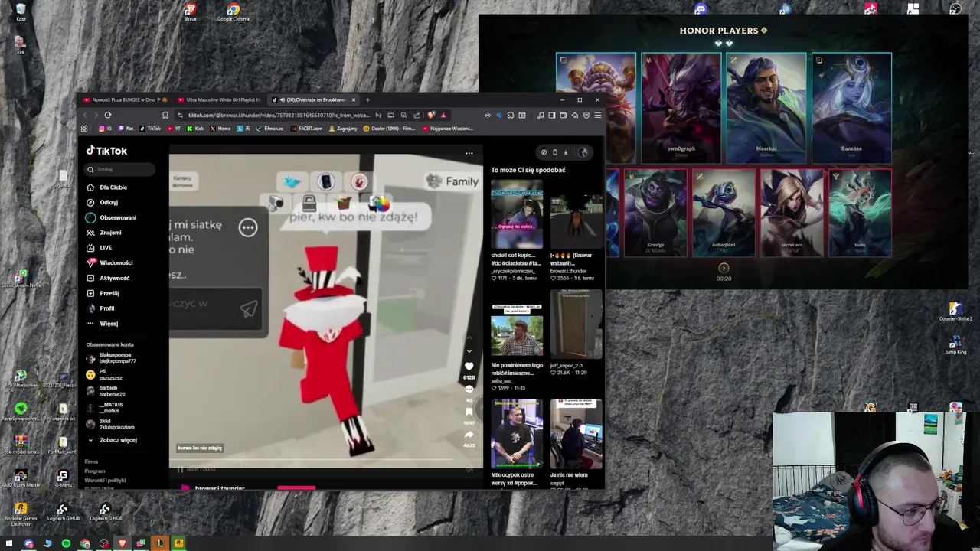The width and height of the screenshot is (980, 551).
Task: Pause the TikTok video
Action: (181, 469)
